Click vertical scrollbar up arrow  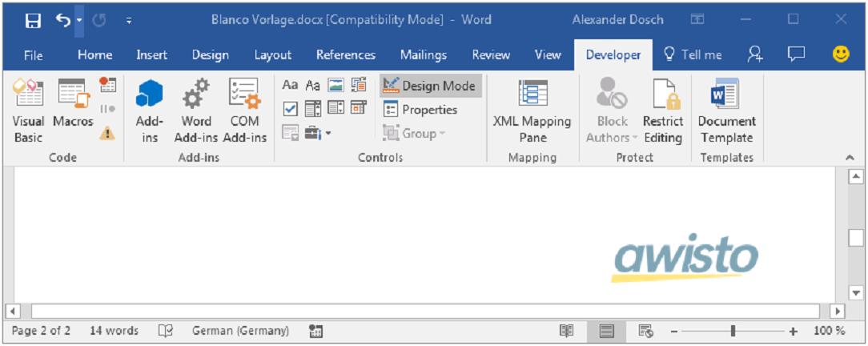856,176
